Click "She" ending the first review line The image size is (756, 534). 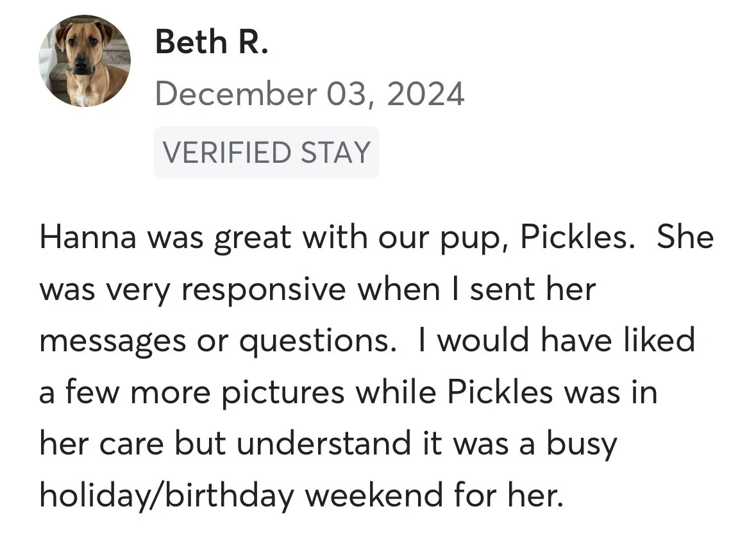tap(685, 237)
